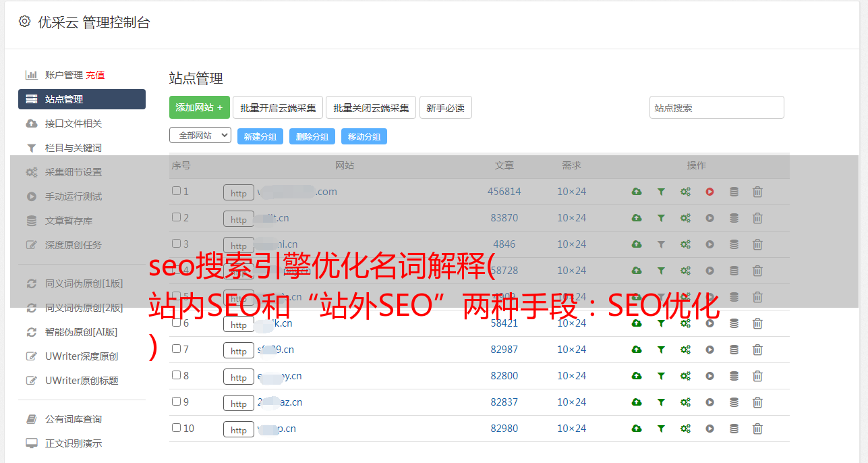Select 站点管理 sidebar item
Image resolution: width=868 pixels, height=463 pixels.
[x=82, y=99]
